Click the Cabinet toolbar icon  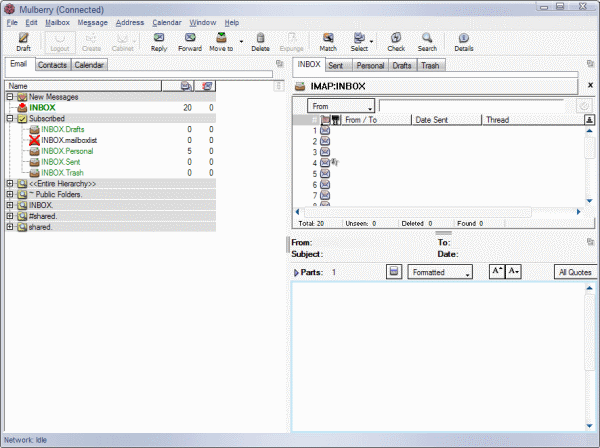[122, 42]
